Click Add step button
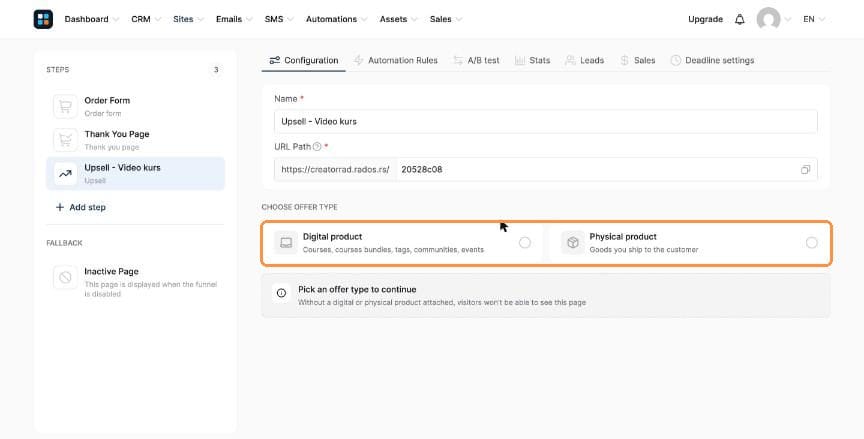864x439 pixels. coord(80,207)
